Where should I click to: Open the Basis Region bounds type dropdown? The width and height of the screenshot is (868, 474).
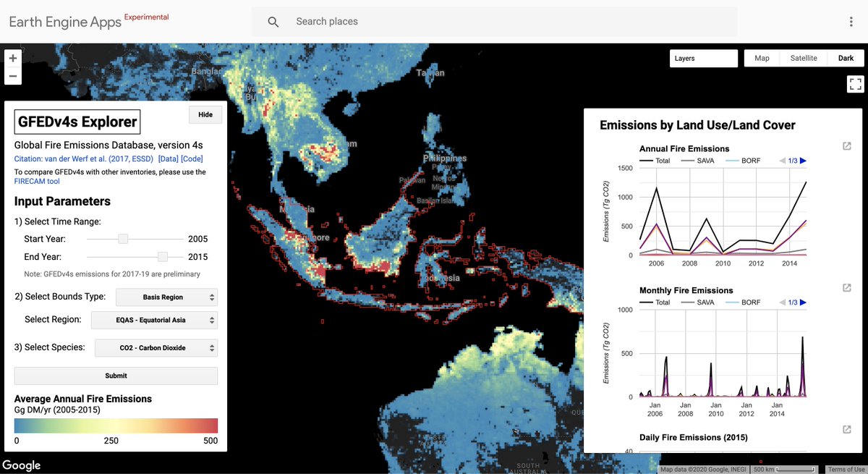166,297
